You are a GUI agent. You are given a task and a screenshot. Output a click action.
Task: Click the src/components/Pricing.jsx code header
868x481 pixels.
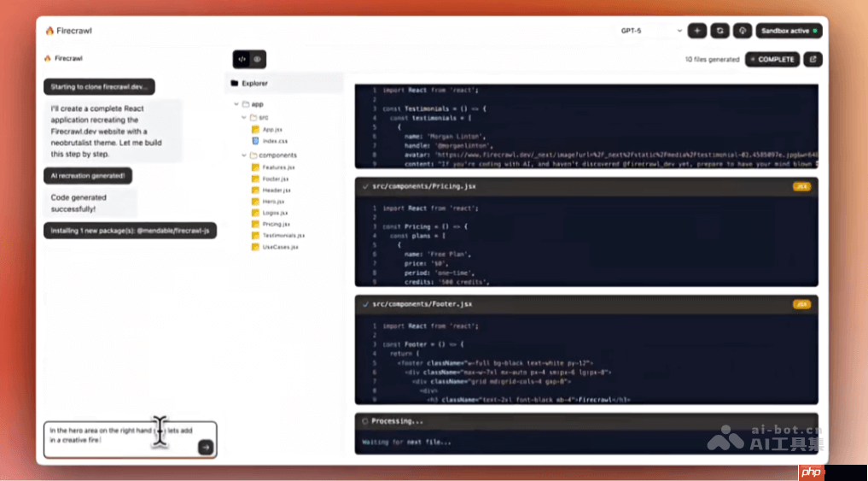(586, 187)
